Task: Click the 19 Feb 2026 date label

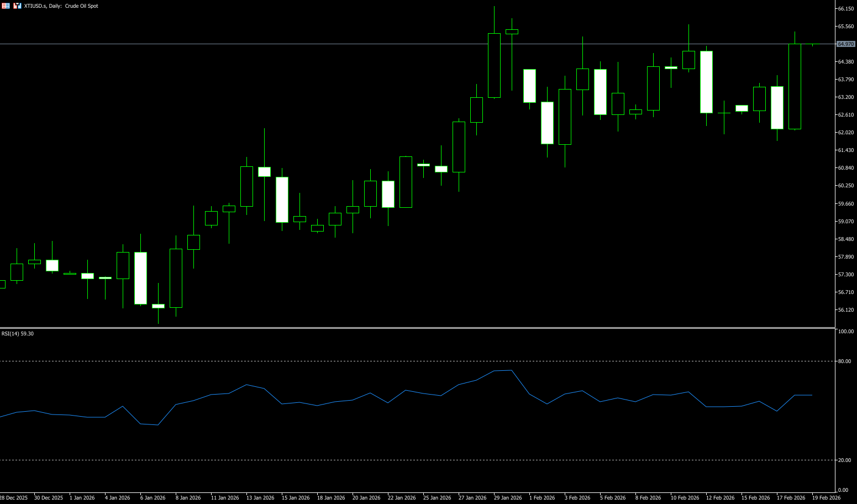Action: (x=826, y=498)
